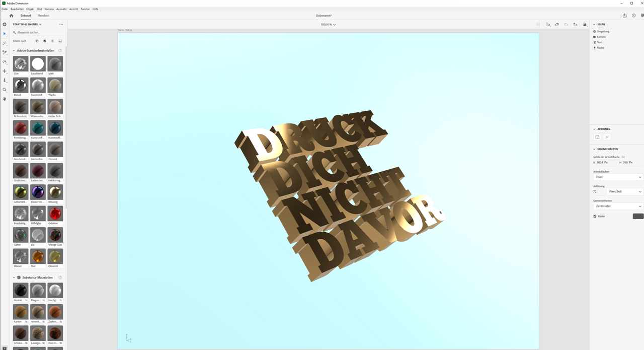Choose the Messing material thumbnail

click(x=55, y=192)
